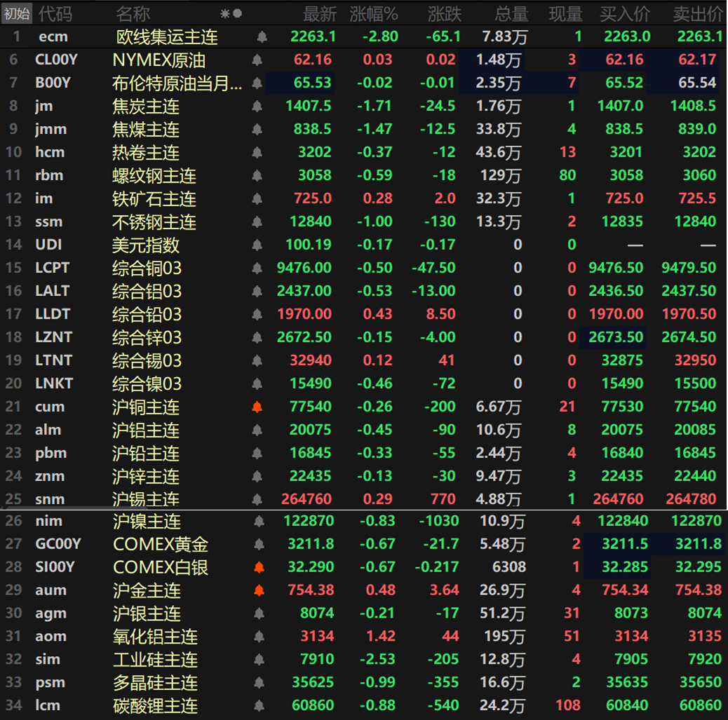Select the 美元指数 row name

pyautogui.click(x=146, y=245)
